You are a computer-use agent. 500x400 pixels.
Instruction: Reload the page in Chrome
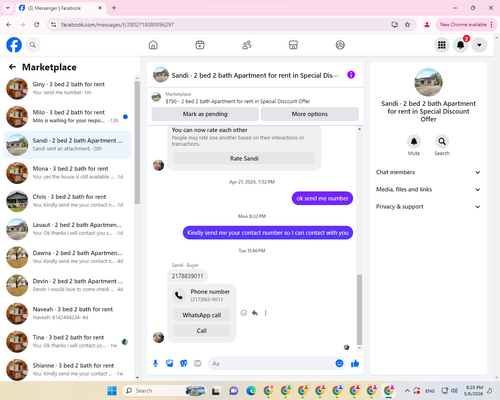pyautogui.click(x=37, y=25)
